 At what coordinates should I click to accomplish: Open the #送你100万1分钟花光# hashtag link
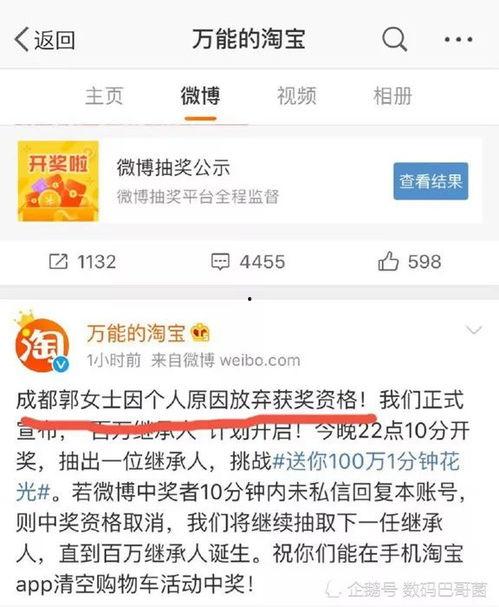[x=238, y=477]
